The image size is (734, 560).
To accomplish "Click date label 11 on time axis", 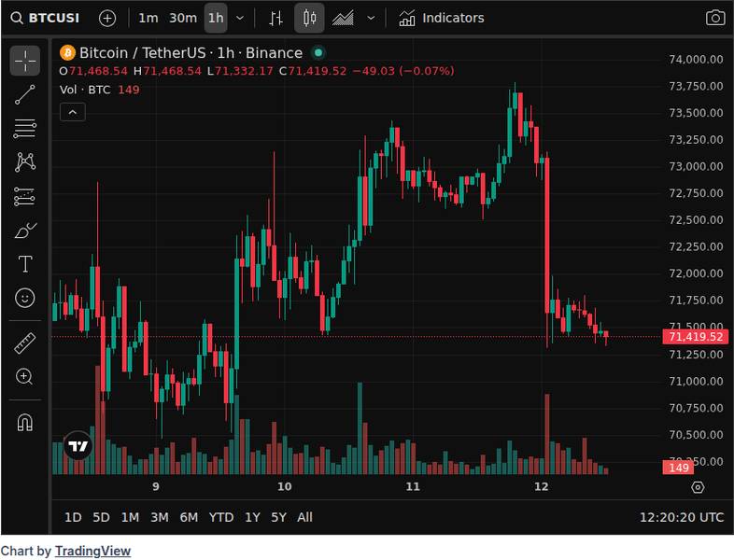I will 413,486.
